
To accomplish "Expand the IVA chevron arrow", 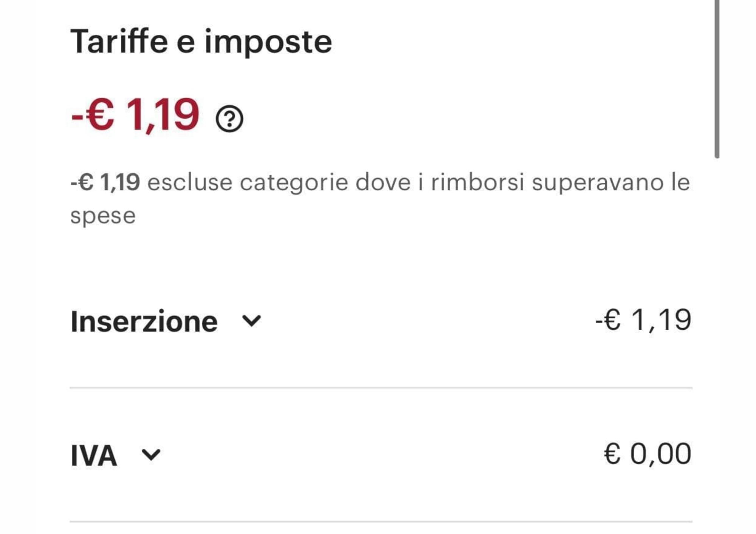I will [151, 455].
